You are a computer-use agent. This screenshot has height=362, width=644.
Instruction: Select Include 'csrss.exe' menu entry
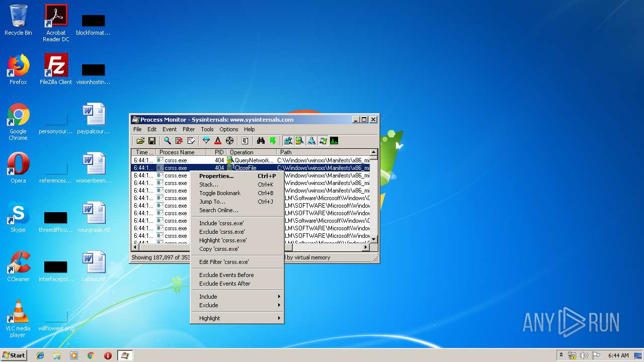pyautogui.click(x=237, y=223)
